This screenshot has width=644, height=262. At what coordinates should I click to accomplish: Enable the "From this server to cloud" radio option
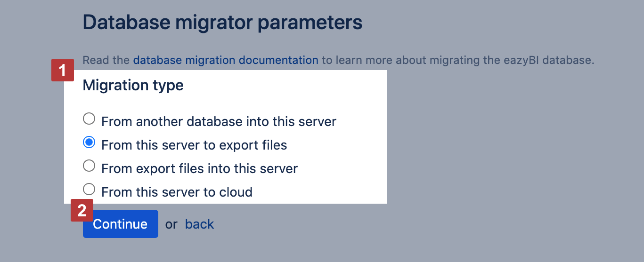point(89,190)
